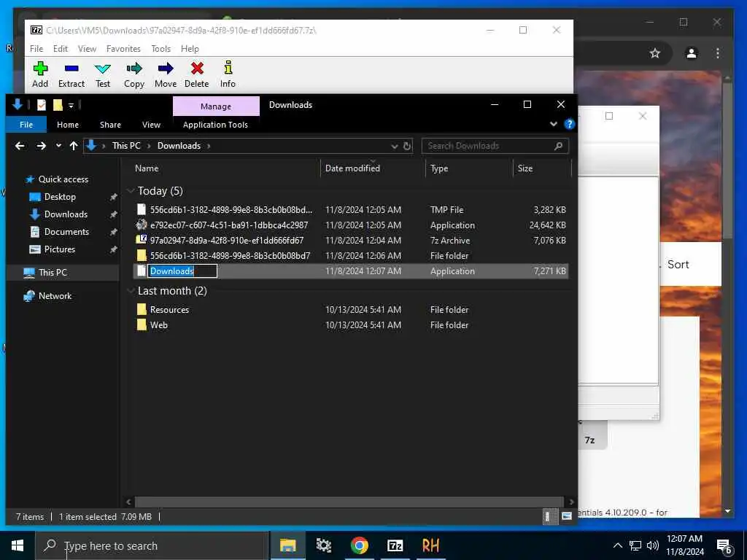Open the 7-Zip Edit menu
Screen dimensions: 747x560
tap(60, 49)
